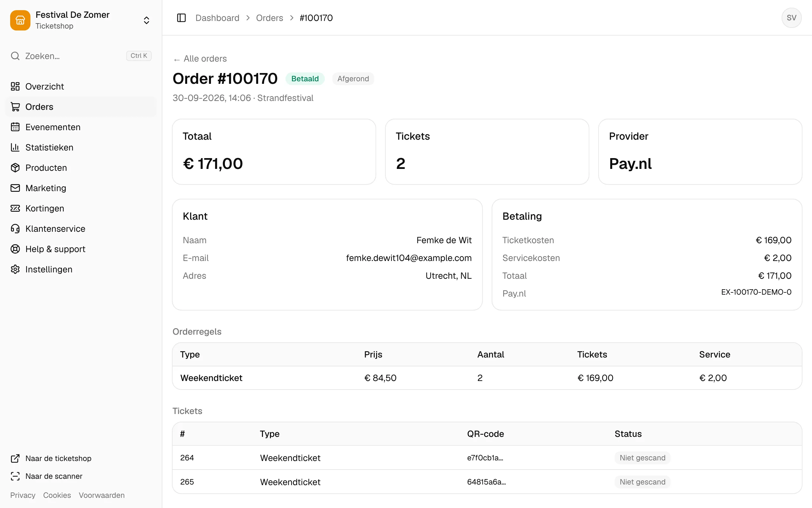Open the Cookies footer link
Image resolution: width=812 pixels, height=508 pixels.
point(57,495)
